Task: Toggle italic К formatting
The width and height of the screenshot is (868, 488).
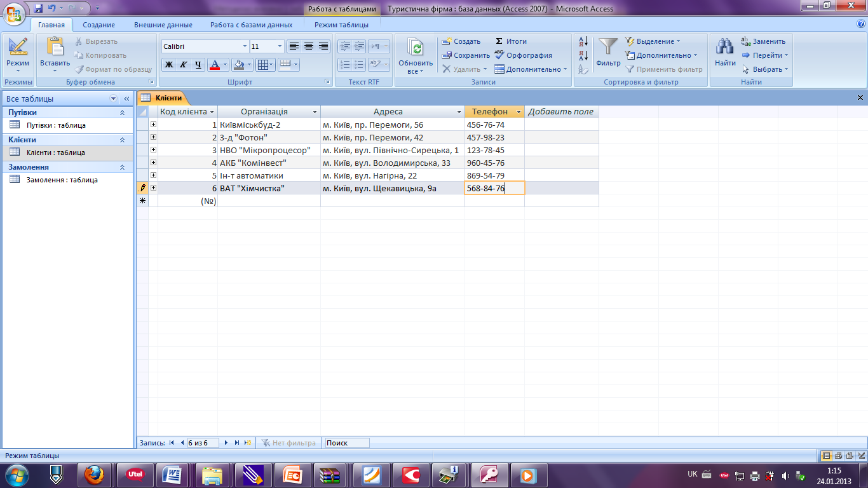Action: tap(184, 64)
